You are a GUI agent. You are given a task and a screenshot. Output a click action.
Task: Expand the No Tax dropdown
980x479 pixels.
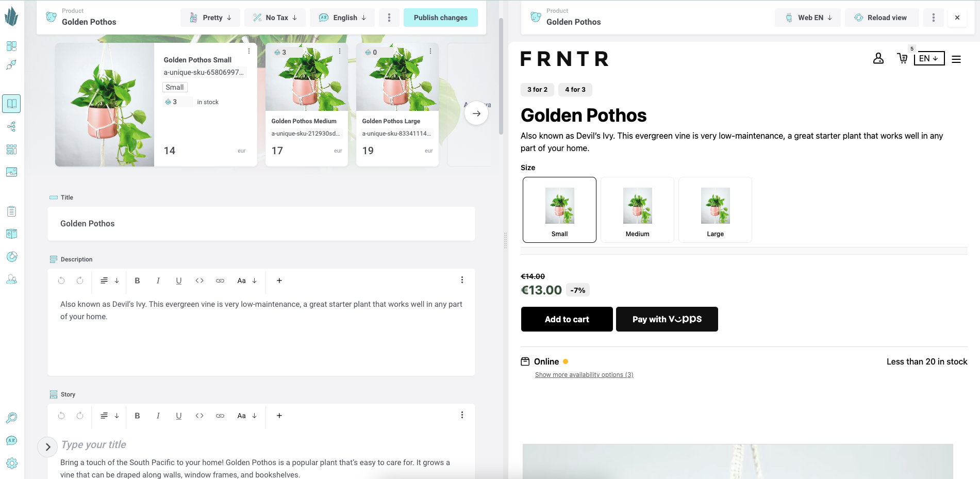coord(275,18)
